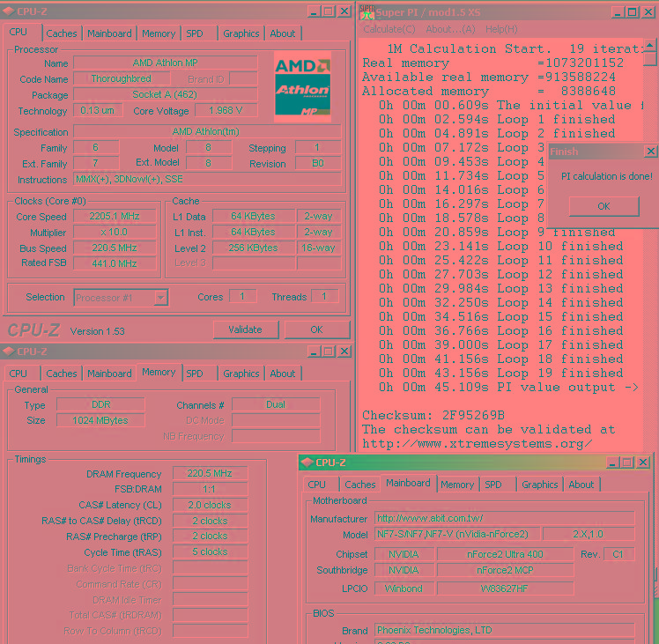Click the nForce2 Ultra 400 chipset field
The image size is (659, 644).
click(505, 554)
